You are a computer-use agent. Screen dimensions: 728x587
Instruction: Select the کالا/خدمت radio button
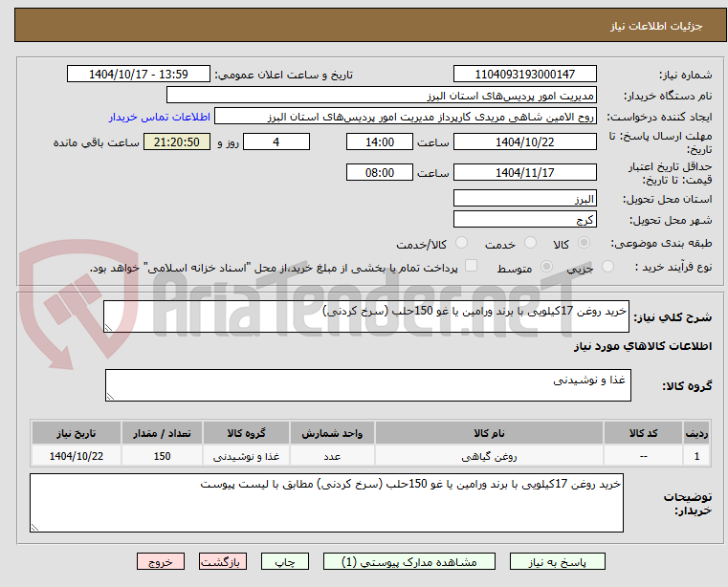tap(461, 243)
